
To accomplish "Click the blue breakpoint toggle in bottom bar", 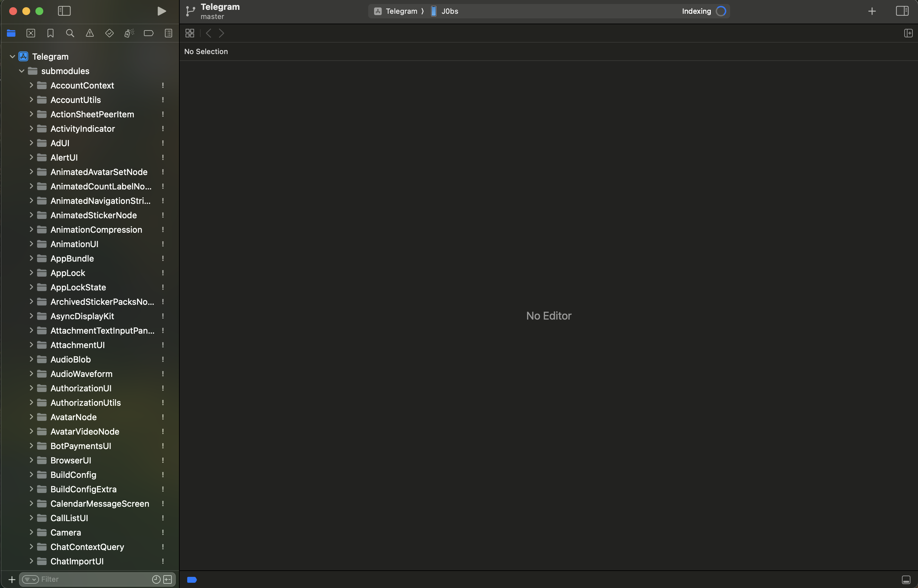I will [x=192, y=579].
